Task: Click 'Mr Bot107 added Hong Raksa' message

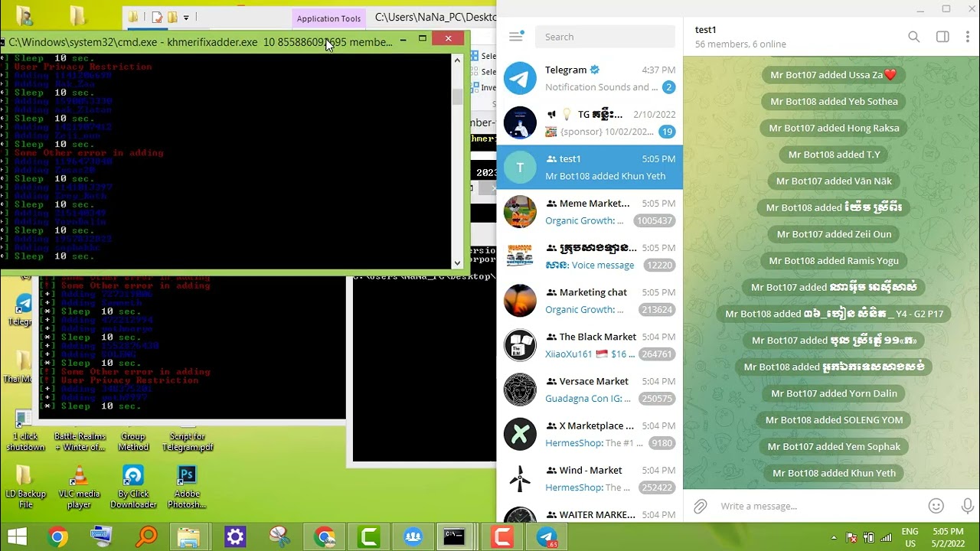Action: click(x=834, y=128)
